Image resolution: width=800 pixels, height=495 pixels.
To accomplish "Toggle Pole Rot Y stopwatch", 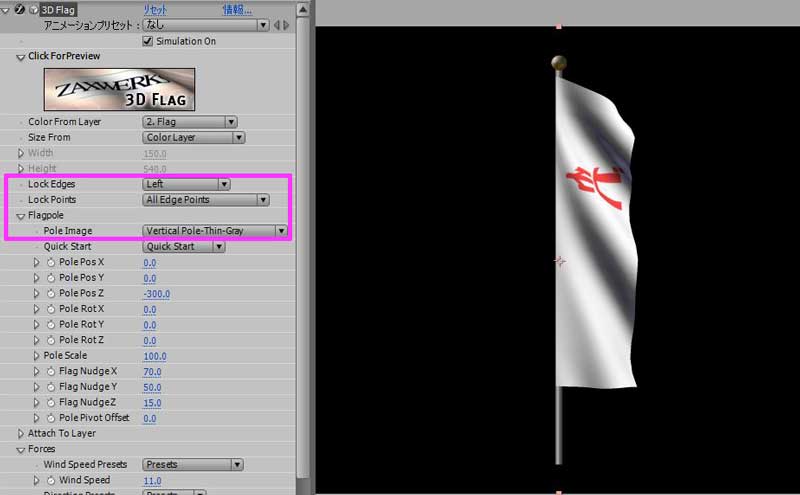I will point(51,325).
